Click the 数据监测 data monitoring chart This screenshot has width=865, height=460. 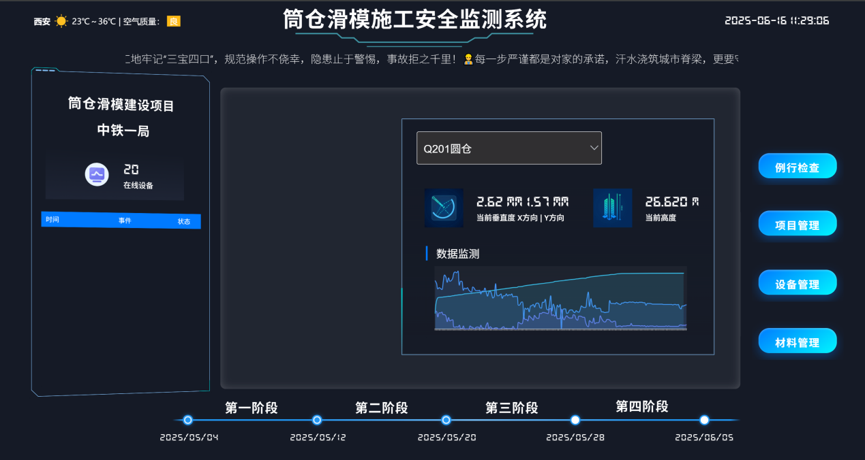click(x=560, y=300)
